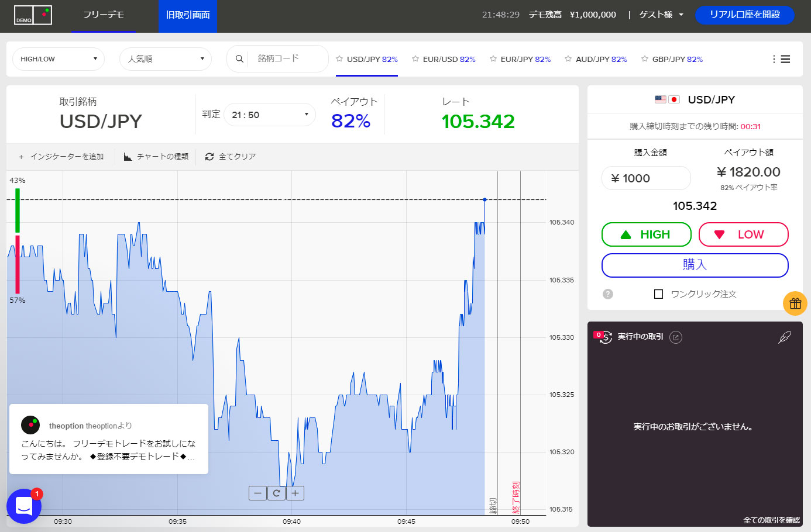Click チャートの種類 button

156,157
